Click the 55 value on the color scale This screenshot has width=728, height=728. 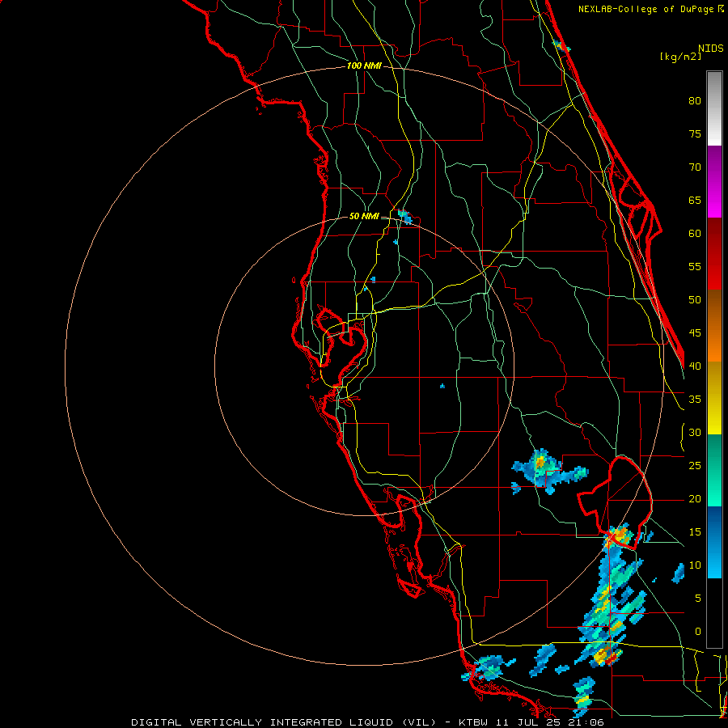(x=695, y=266)
